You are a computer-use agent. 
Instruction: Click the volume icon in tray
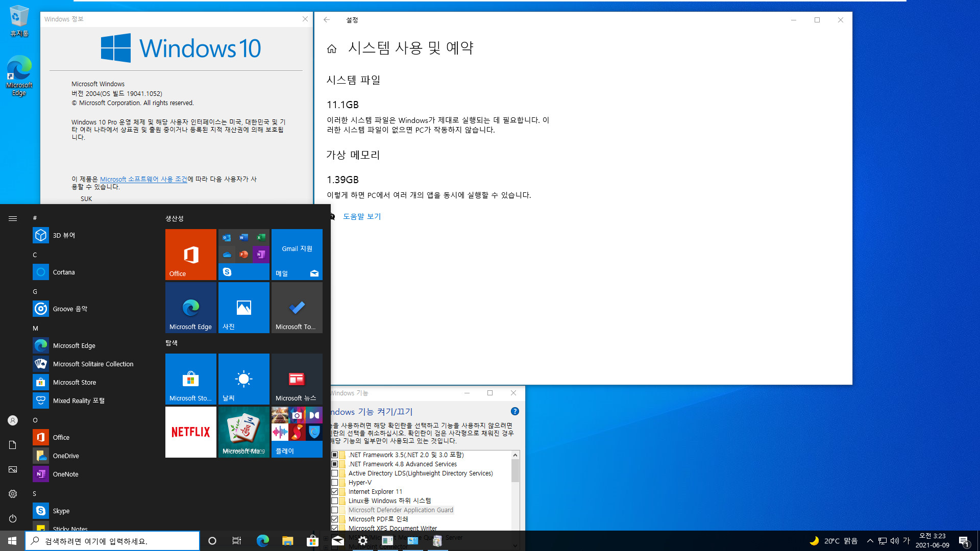[895, 541]
